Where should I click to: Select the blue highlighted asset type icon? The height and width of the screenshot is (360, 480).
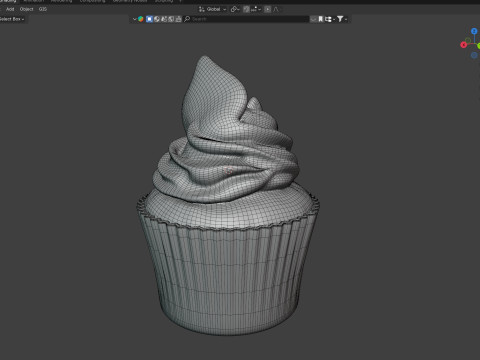[149, 19]
